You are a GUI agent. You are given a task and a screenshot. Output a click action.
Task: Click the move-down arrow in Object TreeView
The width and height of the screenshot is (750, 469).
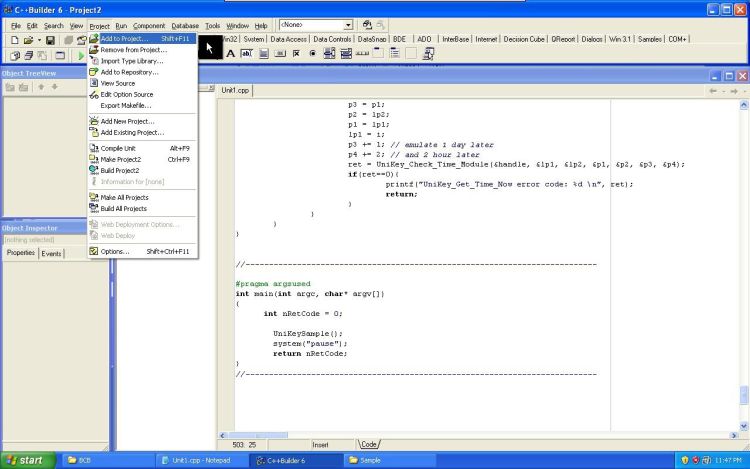(55, 87)
